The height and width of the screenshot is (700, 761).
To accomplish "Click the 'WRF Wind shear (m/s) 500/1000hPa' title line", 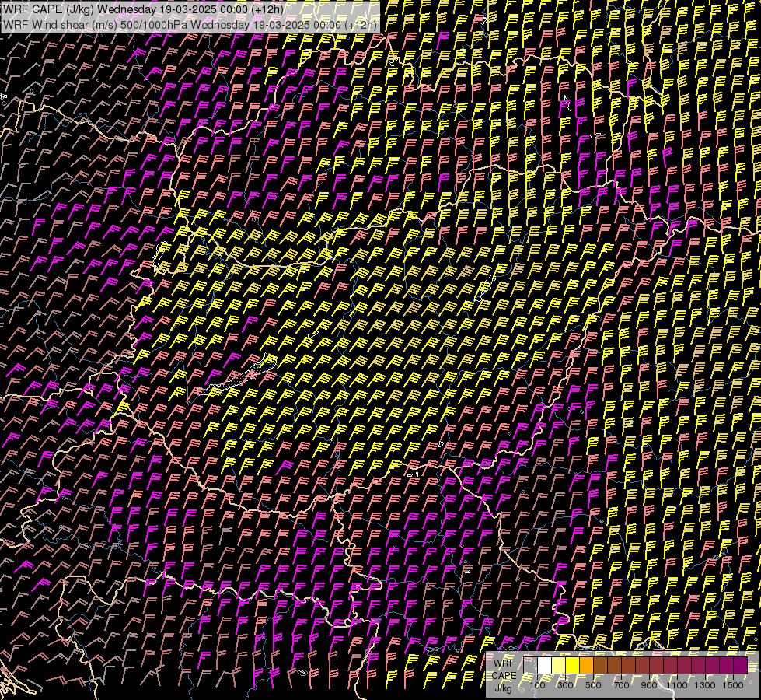I will coord(190,24).
